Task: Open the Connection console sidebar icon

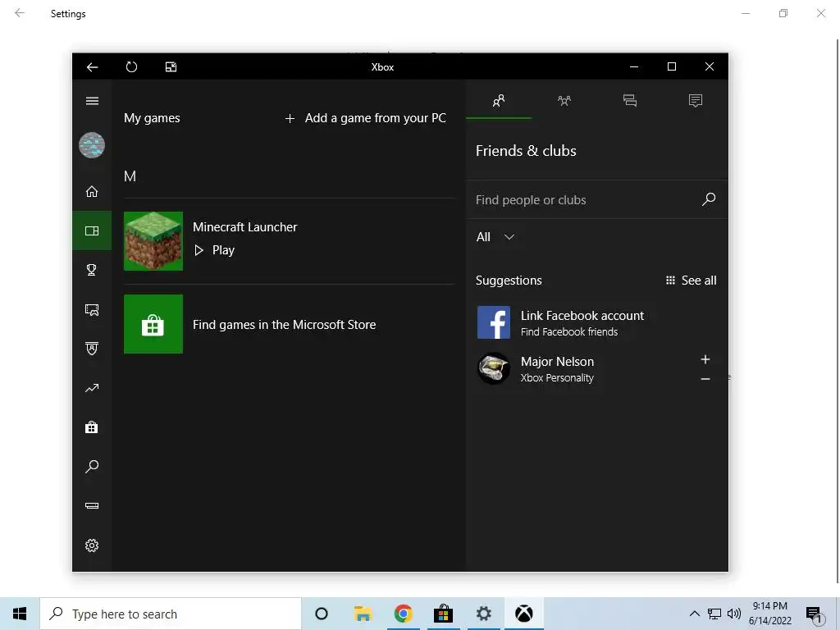Action: point(92,505)
